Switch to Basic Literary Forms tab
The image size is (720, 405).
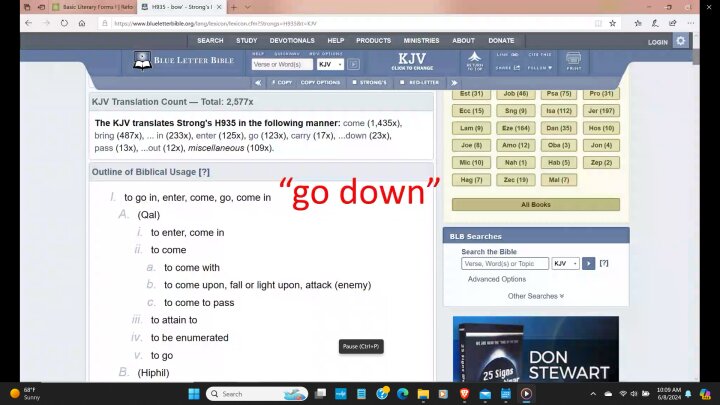coord(93,7)
